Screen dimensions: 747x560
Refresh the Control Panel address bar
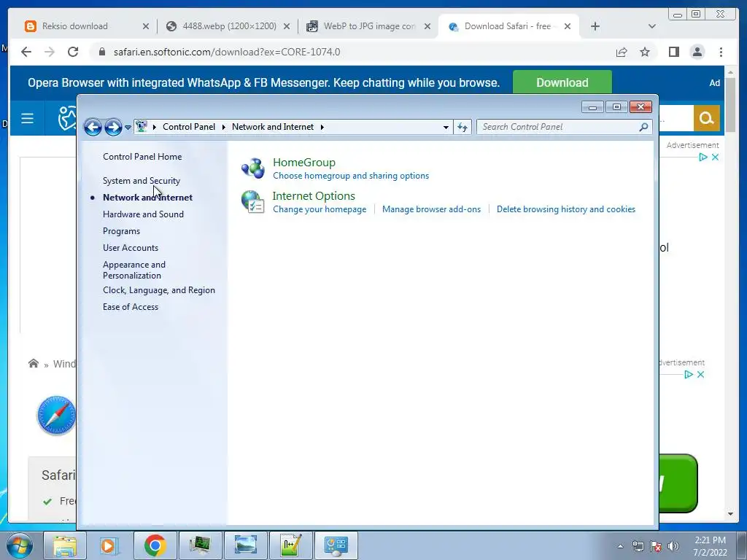462,127
